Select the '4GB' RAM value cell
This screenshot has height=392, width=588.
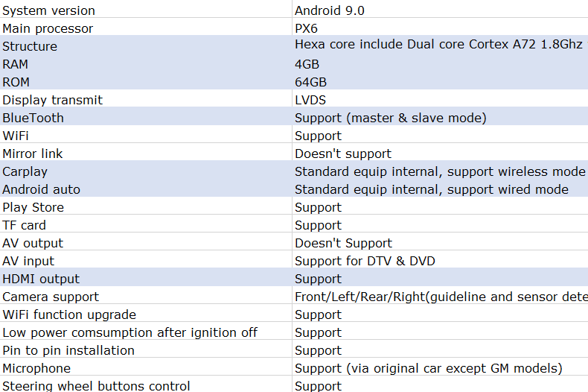[307, 64]
